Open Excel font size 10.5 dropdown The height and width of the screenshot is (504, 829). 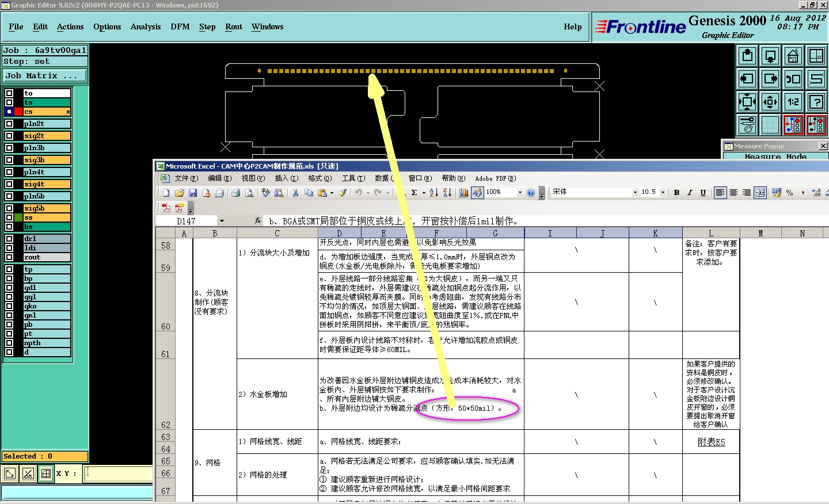(x=663, y=193)
